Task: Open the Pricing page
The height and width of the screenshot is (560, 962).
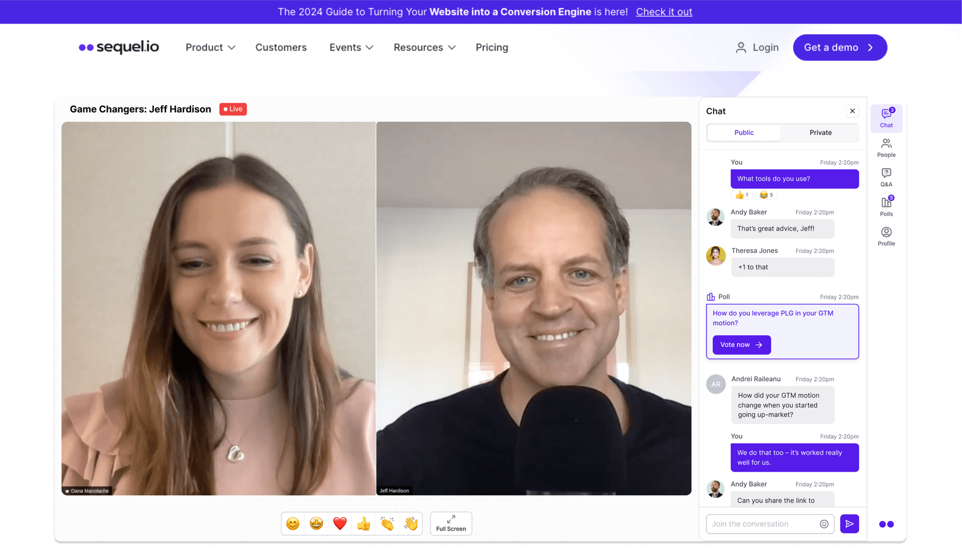Action: click(492, 47)
